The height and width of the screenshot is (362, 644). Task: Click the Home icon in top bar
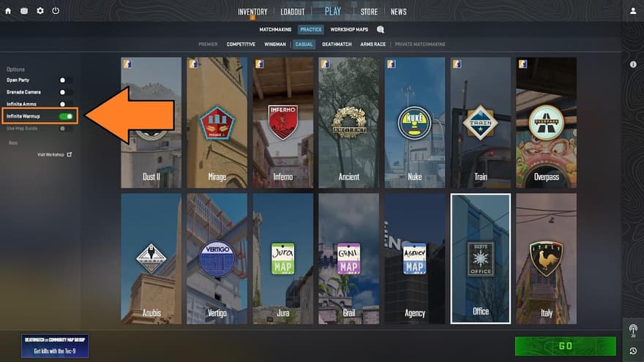8,11
